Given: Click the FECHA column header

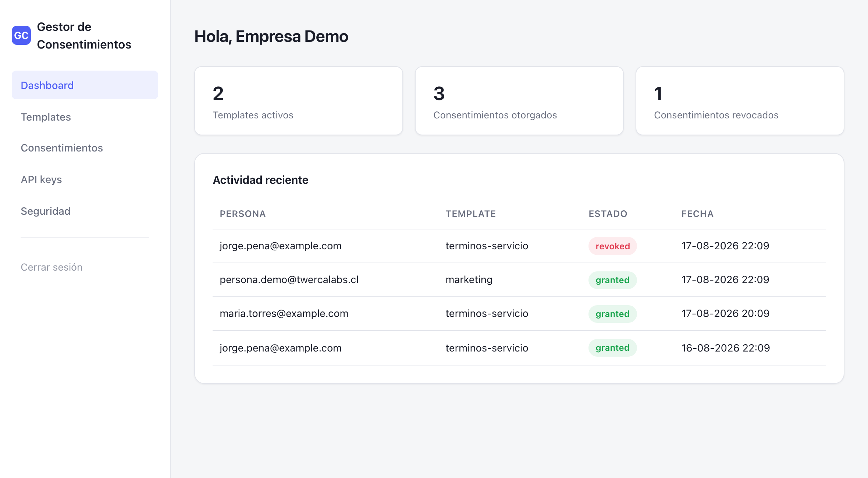Looking at the screenshot, I should click(697, 214).
